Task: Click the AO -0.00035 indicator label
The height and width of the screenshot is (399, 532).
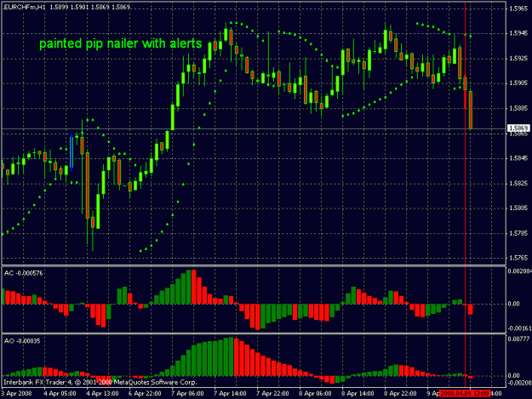Action: [22, 341]
